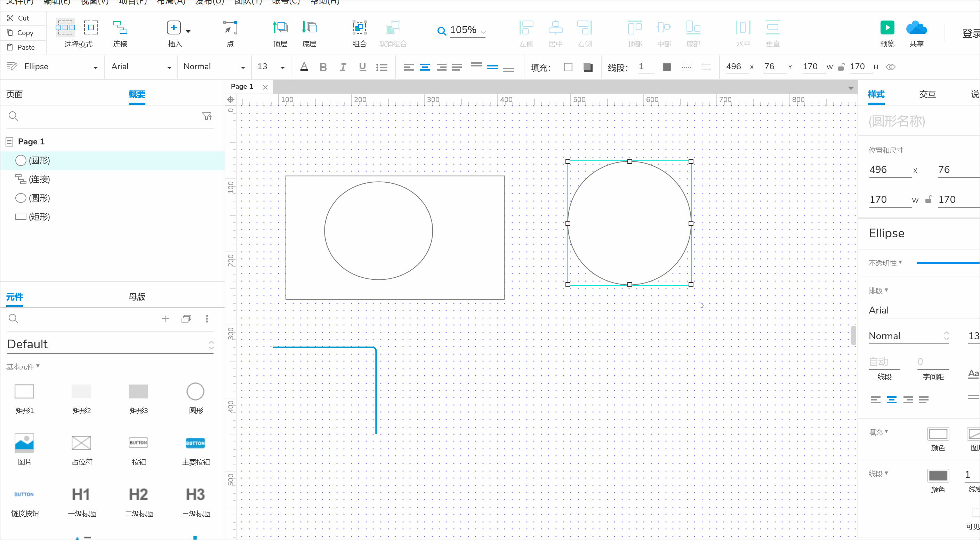This screenshot has height=540, width=980.
Task: Switch to the 母版 masters tab
Action: click(x=137, y=296)
